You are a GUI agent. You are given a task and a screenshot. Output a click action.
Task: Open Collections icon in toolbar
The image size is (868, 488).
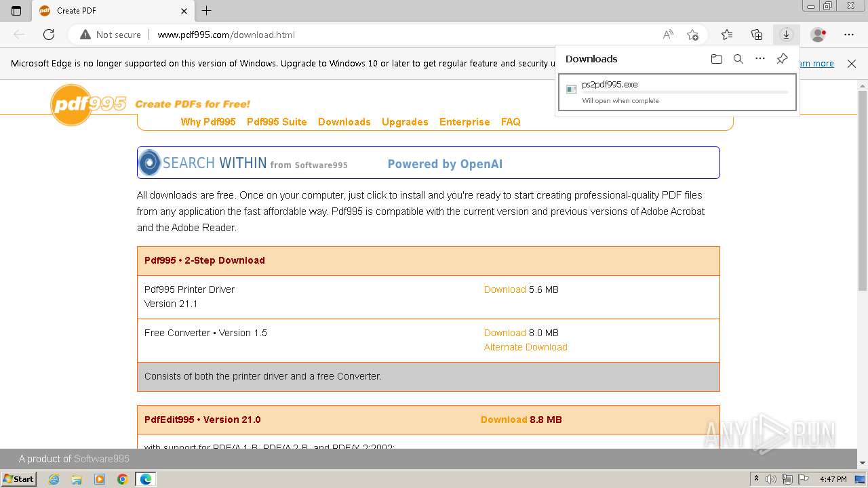[757, 35]
